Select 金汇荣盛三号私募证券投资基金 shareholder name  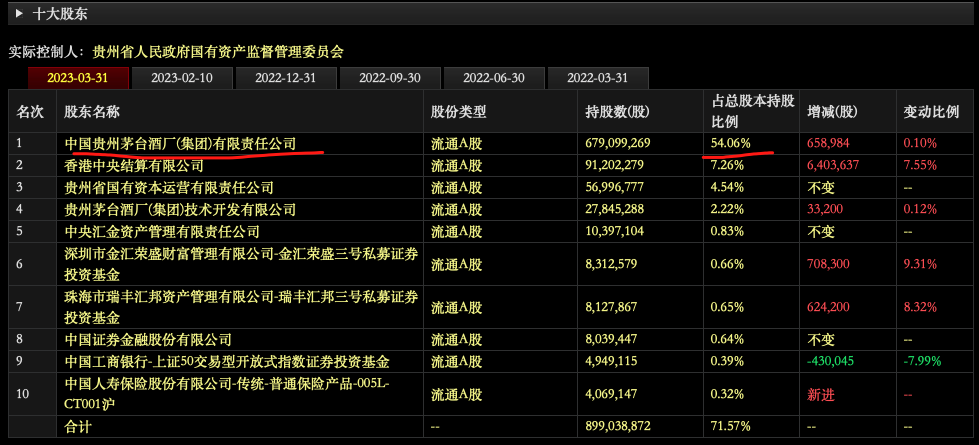[x=242, y=264]
